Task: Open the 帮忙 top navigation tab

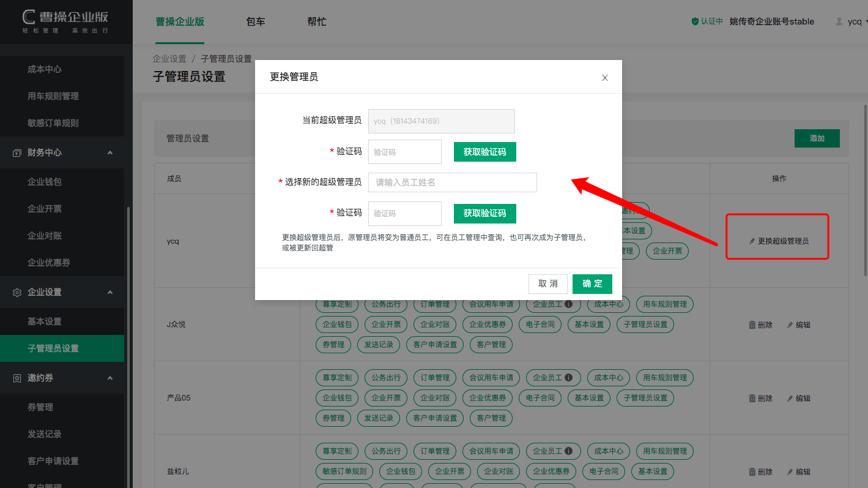Action: pyautogui.click(x=317, y=21)
